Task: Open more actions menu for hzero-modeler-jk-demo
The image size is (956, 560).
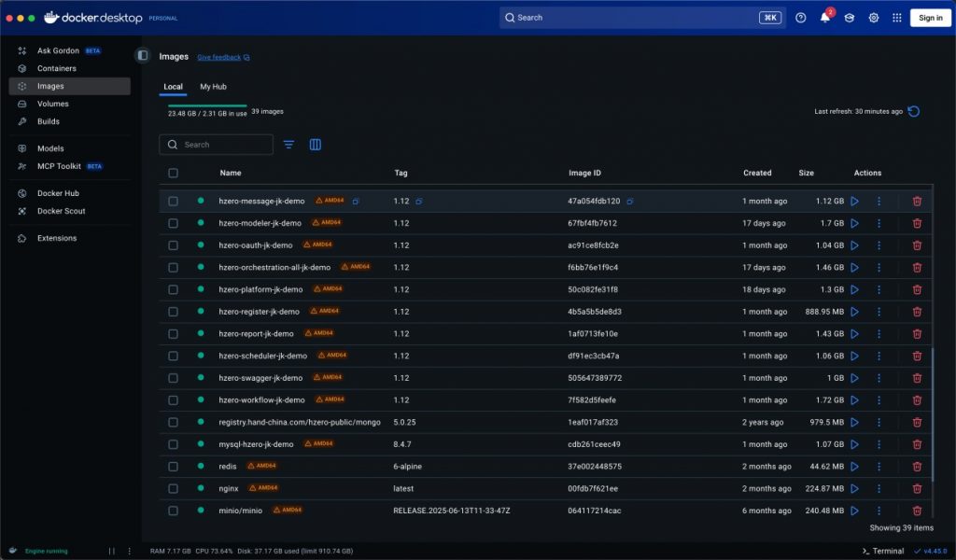Action: coord(879,223)
